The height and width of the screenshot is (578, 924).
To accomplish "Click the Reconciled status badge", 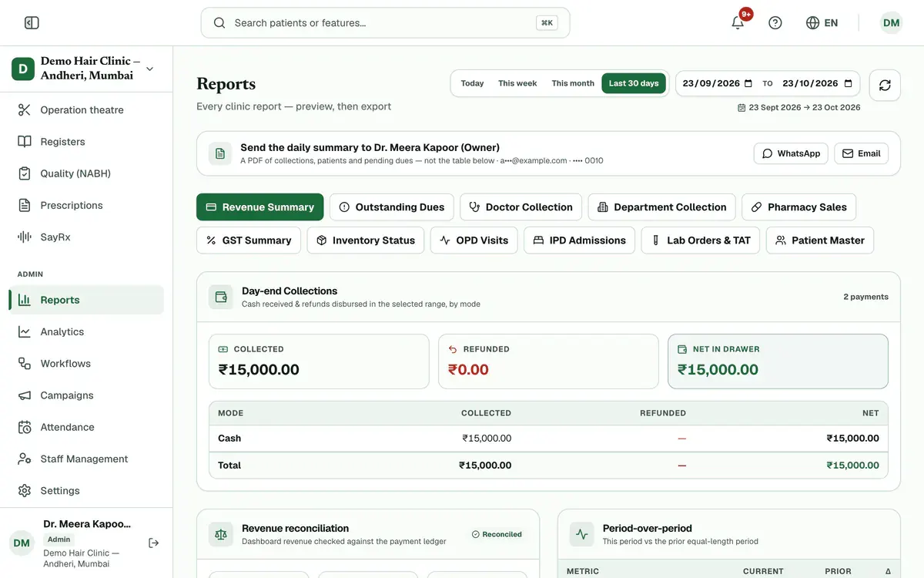I will 497,534.
